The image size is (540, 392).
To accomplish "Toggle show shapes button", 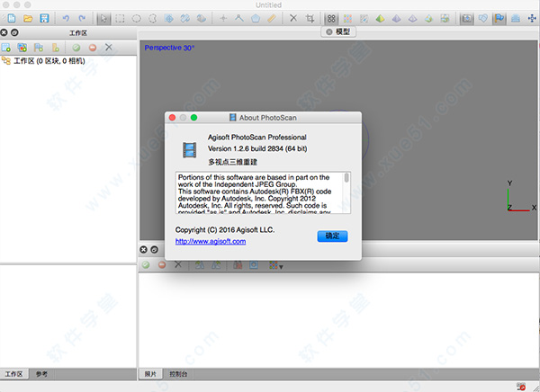I will click(x=482, y=18).
